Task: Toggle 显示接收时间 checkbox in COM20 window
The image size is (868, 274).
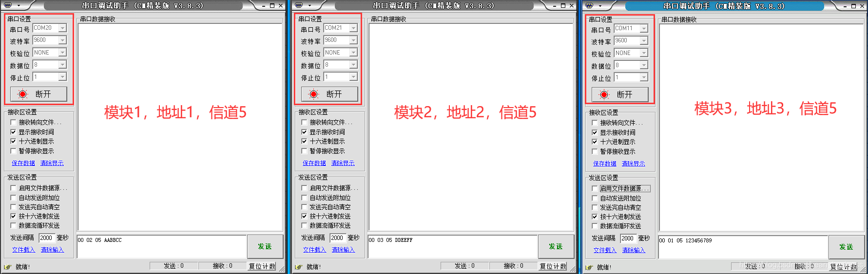Action: coord(13,132)
